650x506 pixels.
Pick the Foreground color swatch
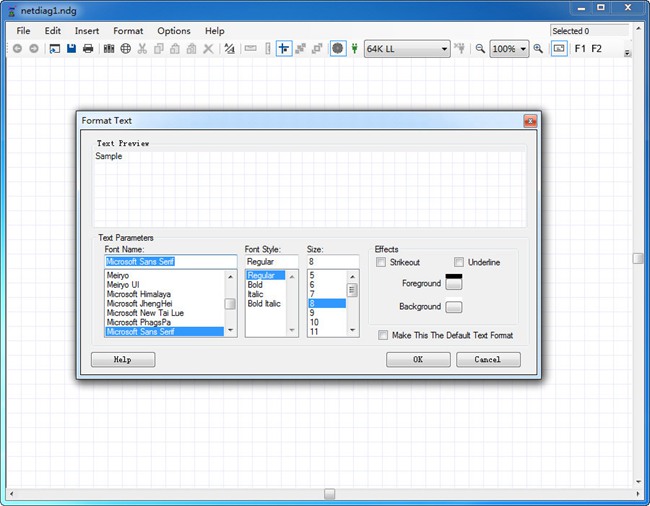[x=454, y=283]
